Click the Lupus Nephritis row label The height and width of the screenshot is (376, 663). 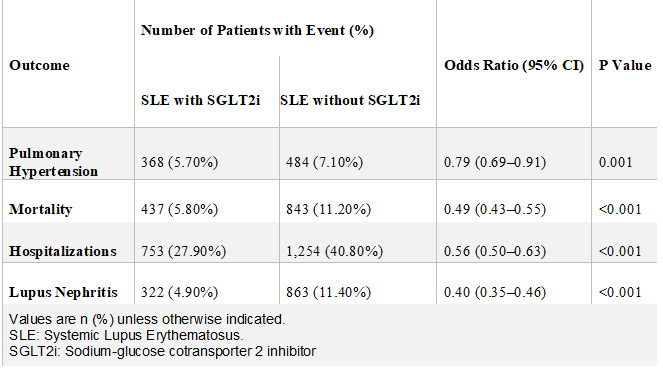click(x=63, y=292)
